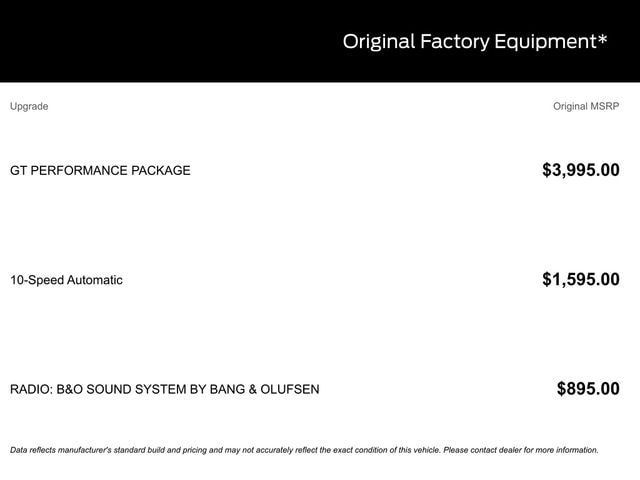
Task: Select the $895.00 price
Action: point(588,389)
